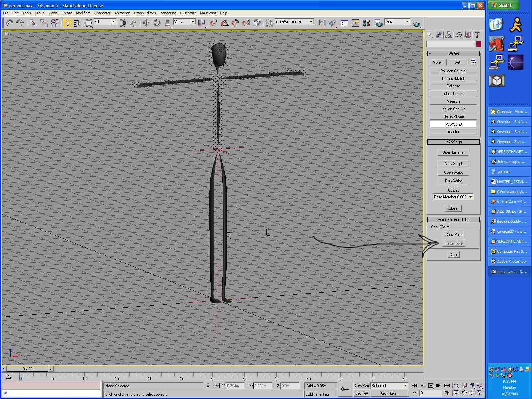Open the Material Editor spheres icon
The width and height of the screenshot is (532, 399).
point(366,23)
